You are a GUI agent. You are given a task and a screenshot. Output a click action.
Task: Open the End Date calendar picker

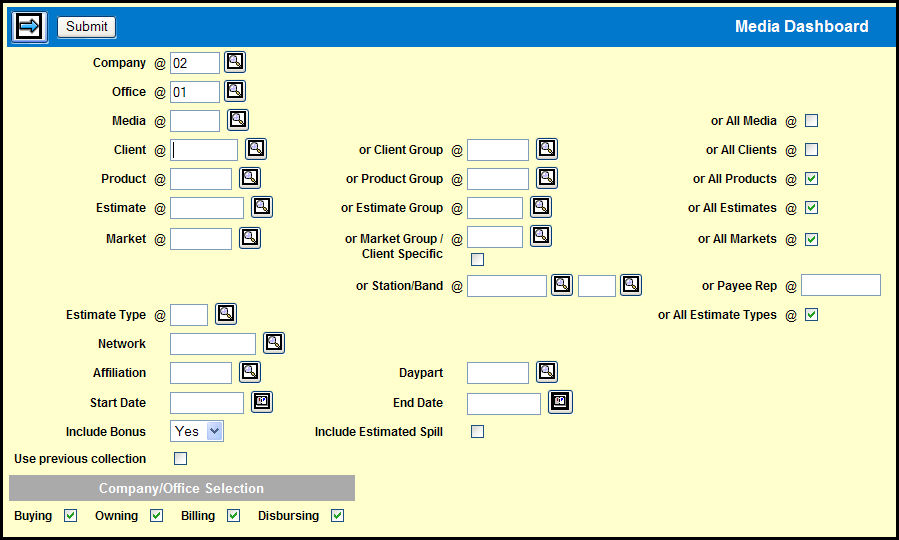coord(561,402)
